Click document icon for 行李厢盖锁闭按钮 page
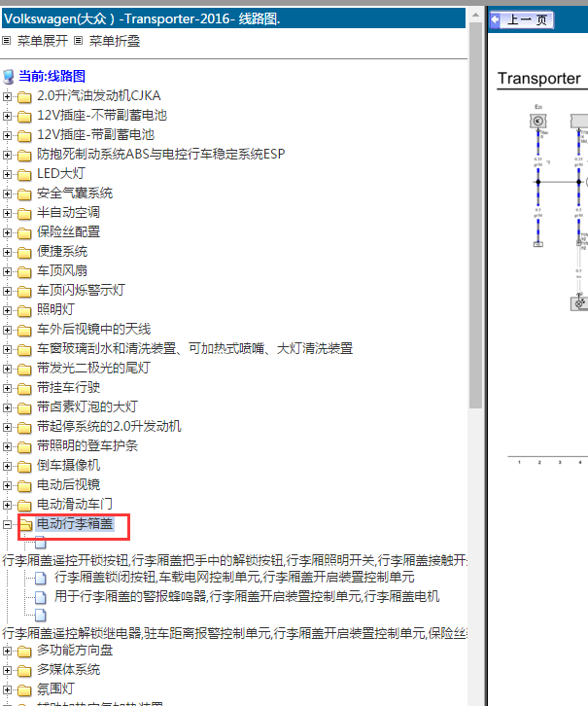The width and height of the screenshot is (588, 706). click(x=41, y=578)
